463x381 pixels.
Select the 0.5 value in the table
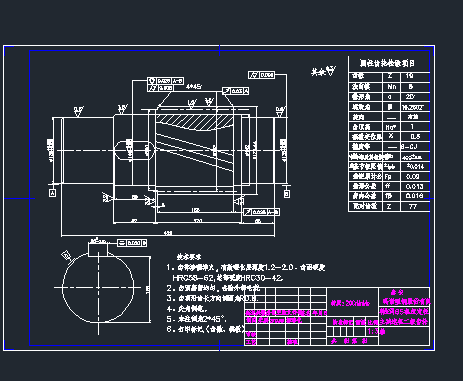click(415, 136)
